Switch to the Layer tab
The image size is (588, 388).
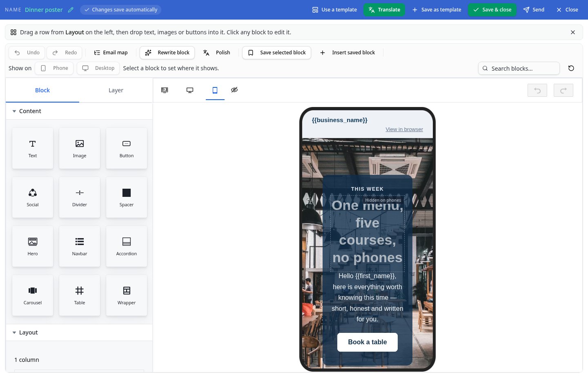point(116,90)
